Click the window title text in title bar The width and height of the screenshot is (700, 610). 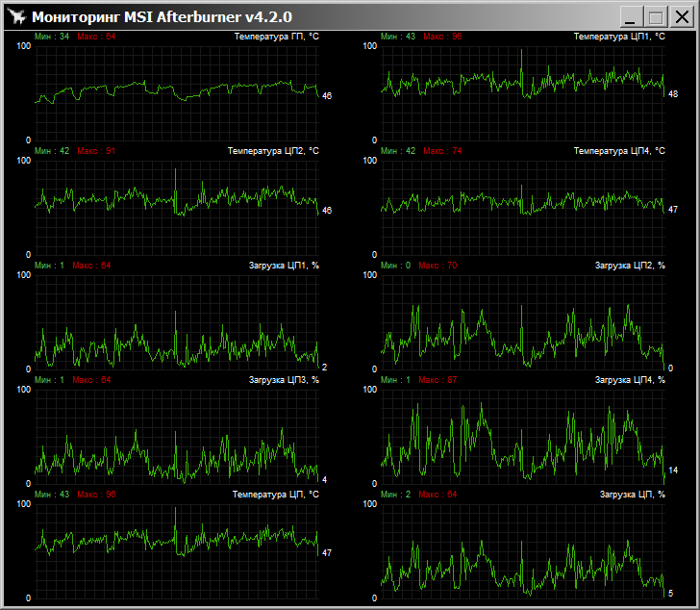click(162, 16)
